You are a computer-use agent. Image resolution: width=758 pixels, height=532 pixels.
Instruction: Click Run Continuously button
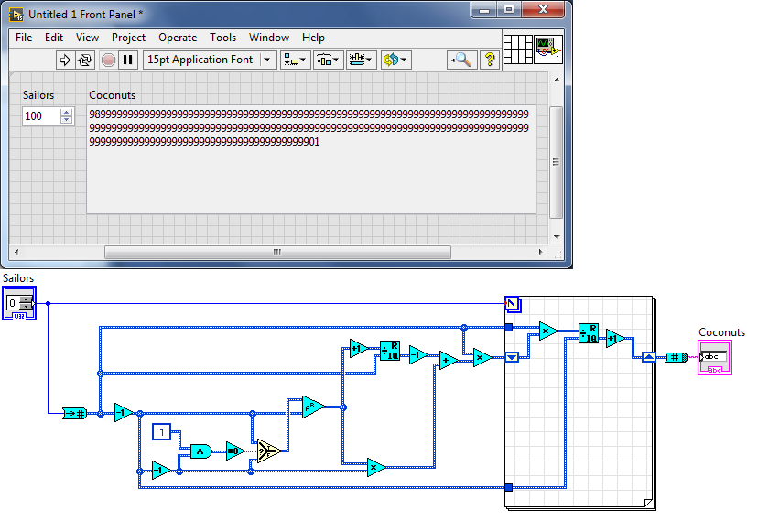(x=85, y=60)
